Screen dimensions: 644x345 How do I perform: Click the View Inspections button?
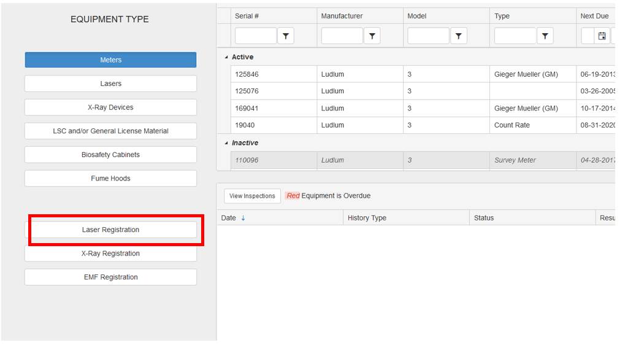pos(252,196)
